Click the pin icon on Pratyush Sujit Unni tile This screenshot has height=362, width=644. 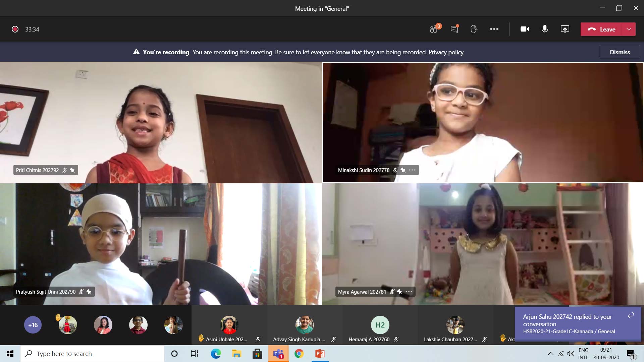point(89,292)
